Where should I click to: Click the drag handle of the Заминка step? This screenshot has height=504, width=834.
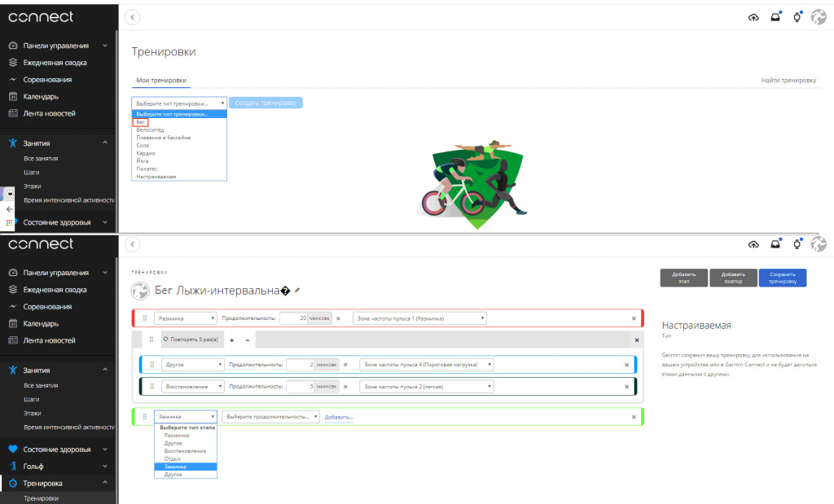(x=145, y=416)
